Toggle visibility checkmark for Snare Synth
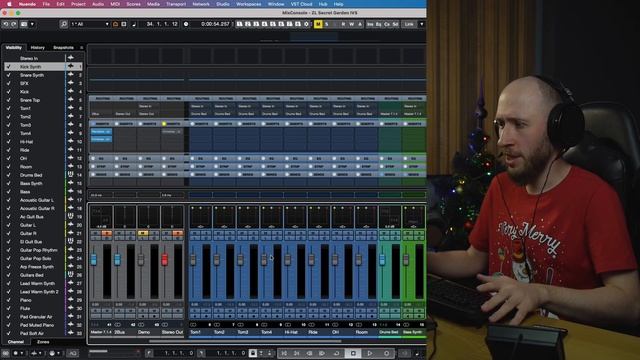 pos(9,75)
